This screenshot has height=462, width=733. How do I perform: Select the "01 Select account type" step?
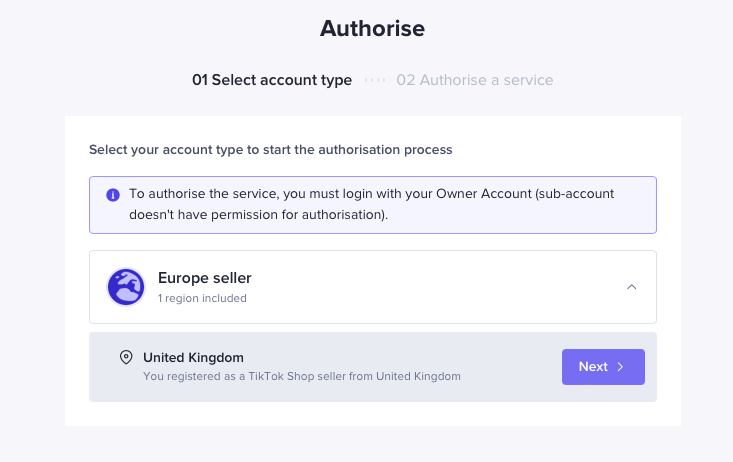(272, 80)
